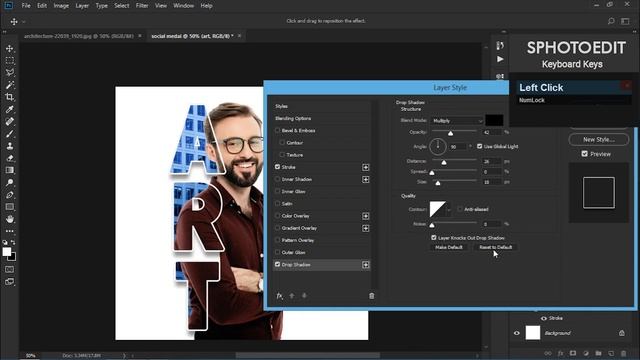Add another Drop Shadow with plus button
The image size is (640, 360).
tap(365, 265)
